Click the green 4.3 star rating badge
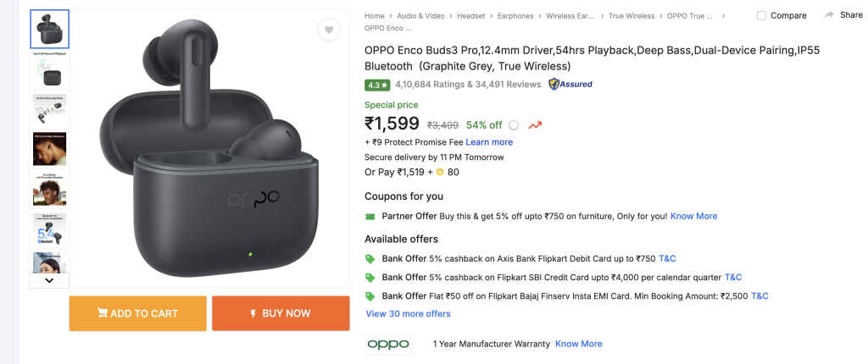The width and height of the screenshot is (868, 364). pos(377,85)
